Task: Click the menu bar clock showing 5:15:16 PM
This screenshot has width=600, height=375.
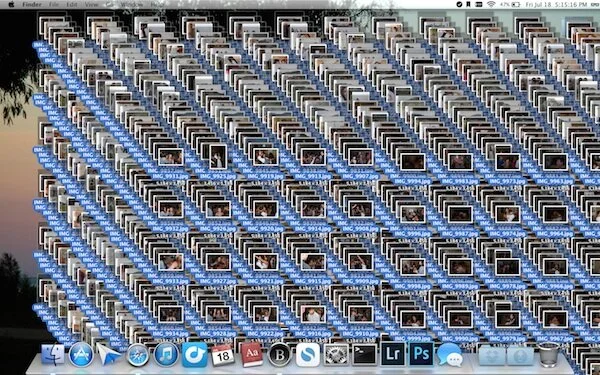Action: click(x=556, y=4)
